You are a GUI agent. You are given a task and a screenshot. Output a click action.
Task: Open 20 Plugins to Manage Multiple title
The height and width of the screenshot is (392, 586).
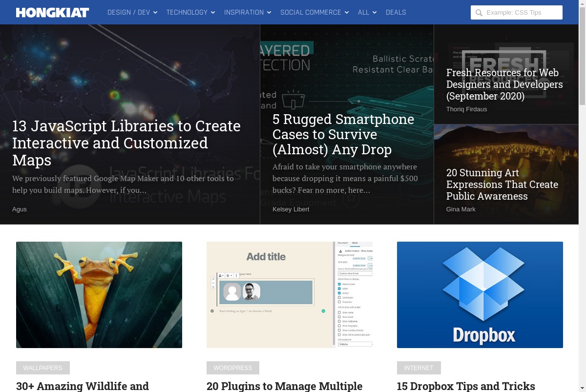click(x=285, y=386)
